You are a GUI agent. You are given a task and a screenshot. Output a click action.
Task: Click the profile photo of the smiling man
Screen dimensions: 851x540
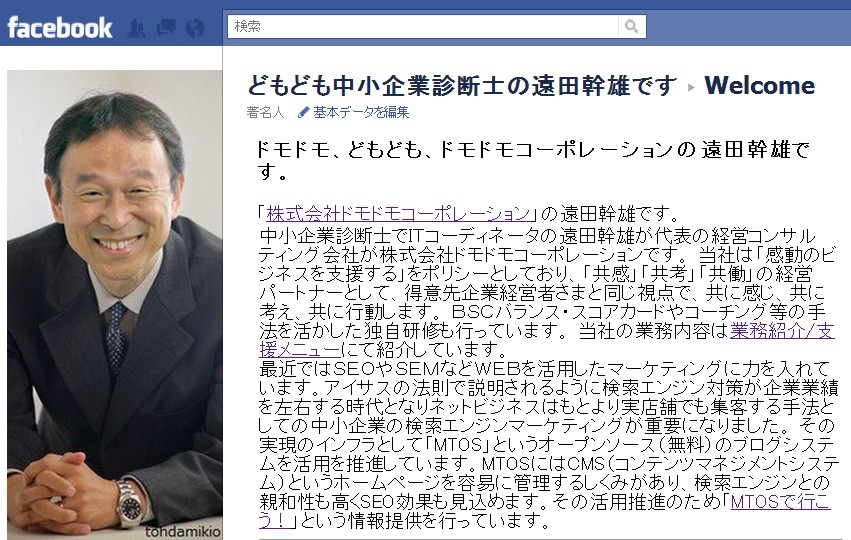tap(115, 304)
